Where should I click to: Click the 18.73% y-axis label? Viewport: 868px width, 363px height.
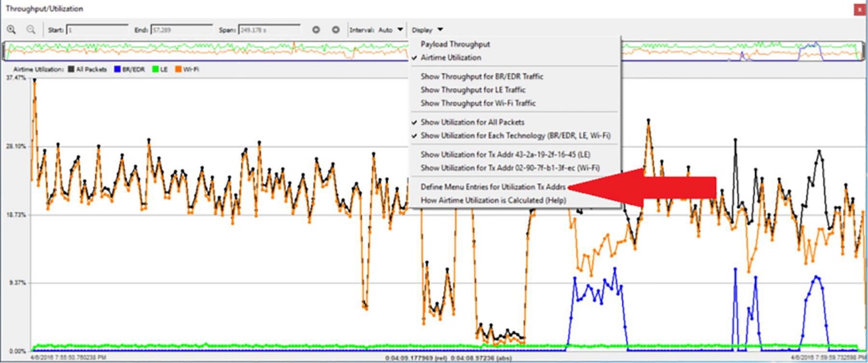(15, 215)
